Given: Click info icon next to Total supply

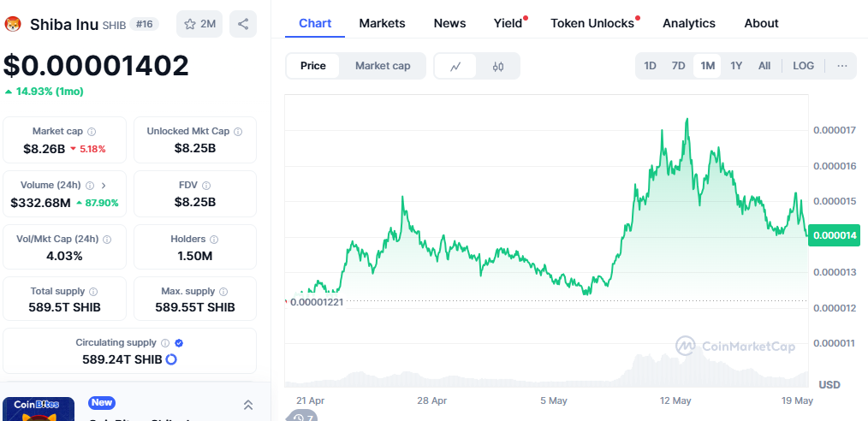Looking at the screenshot, I should point(93,292).
